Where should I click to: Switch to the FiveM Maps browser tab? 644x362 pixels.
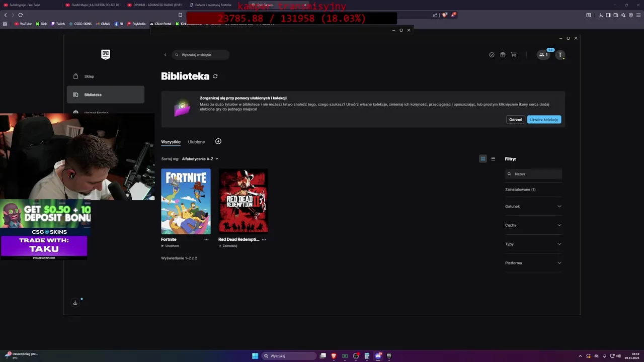pyautogui.click(x=93, y=5)
